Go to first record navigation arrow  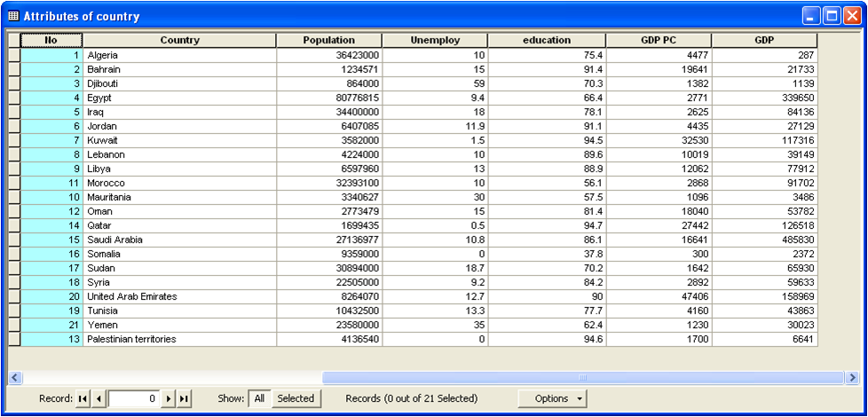(x=83, y=398)
